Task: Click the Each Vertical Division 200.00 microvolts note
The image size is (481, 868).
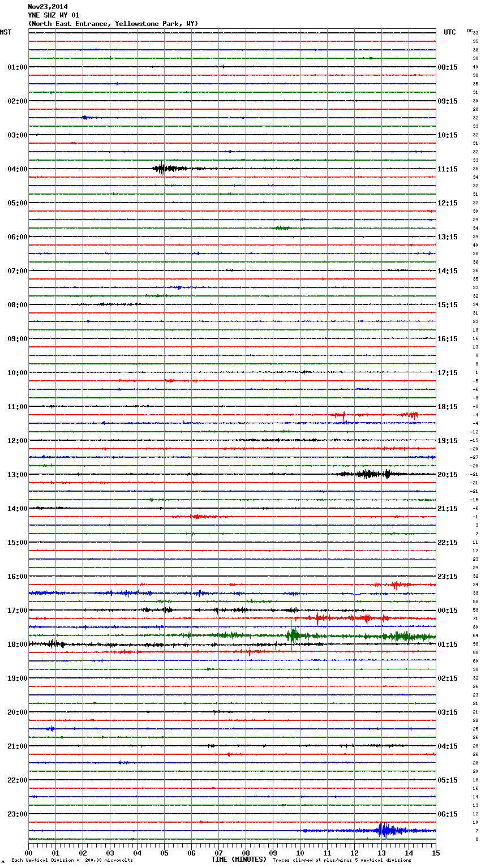Action: point(72,860)
